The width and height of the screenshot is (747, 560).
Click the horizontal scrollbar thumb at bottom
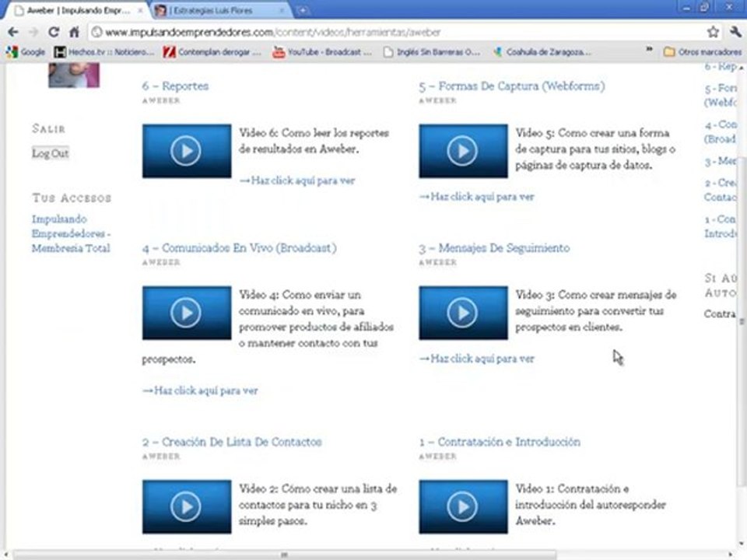pos(284,555)
